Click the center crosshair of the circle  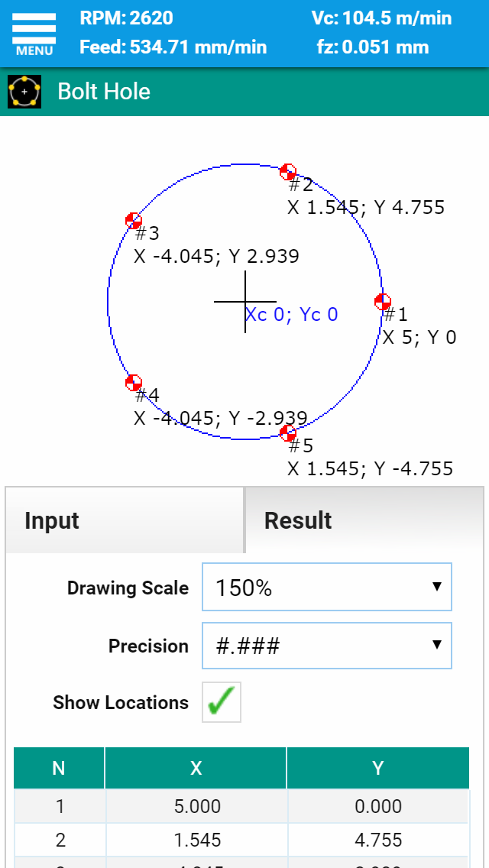[x=245, y=302]
